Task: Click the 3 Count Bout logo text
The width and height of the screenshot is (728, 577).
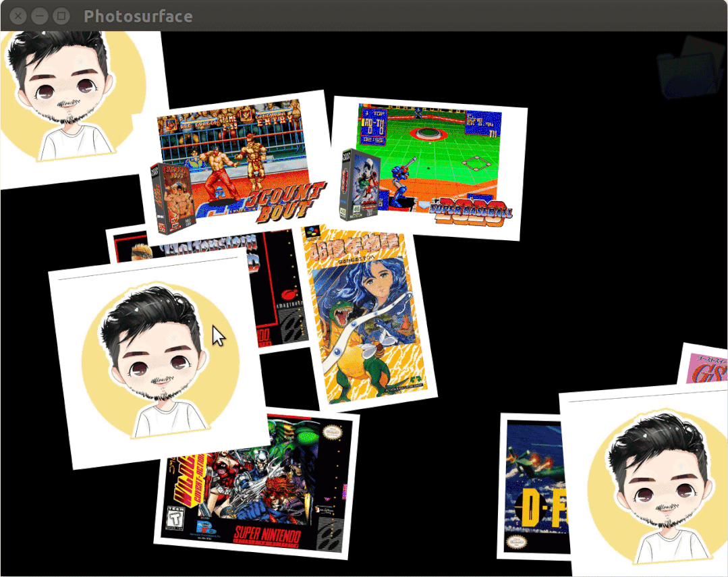Action: pos(286,202)
